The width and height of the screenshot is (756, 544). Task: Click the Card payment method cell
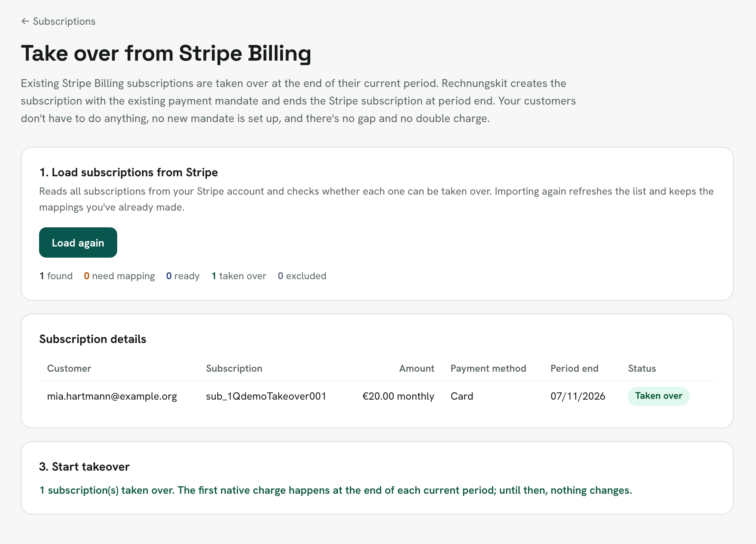(x=462, y=396)
